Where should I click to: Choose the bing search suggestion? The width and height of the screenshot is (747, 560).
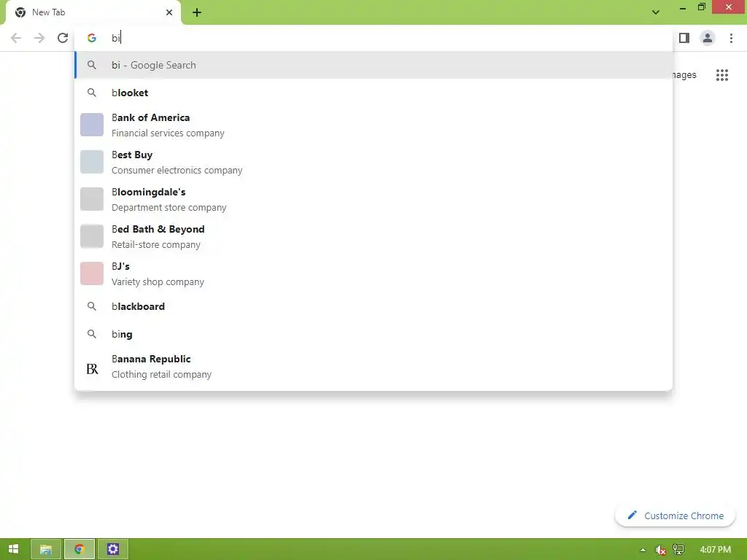point(373,334)
